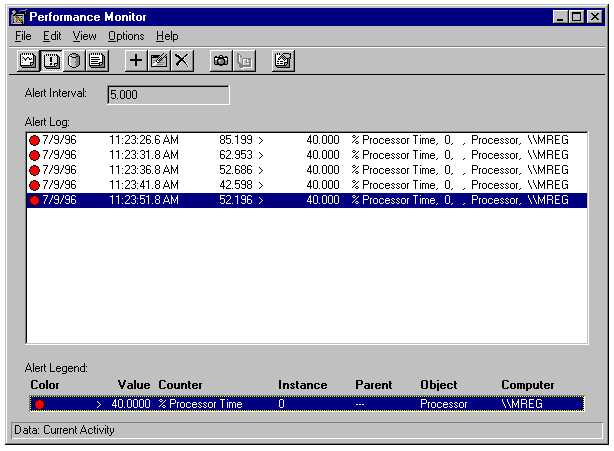Open the Edit menu
This screenshot has height=451, width=614.
(52, 36)
